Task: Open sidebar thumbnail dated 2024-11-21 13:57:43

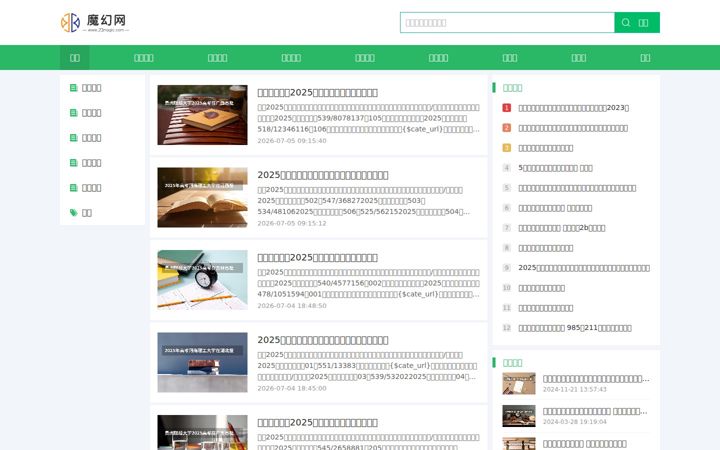Action: [x=519, y=383]
